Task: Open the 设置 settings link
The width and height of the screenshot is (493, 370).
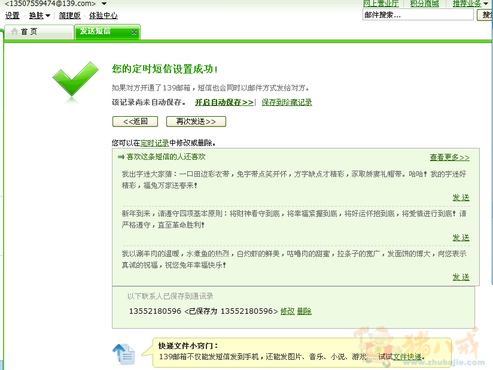Action: coord(12,15)
